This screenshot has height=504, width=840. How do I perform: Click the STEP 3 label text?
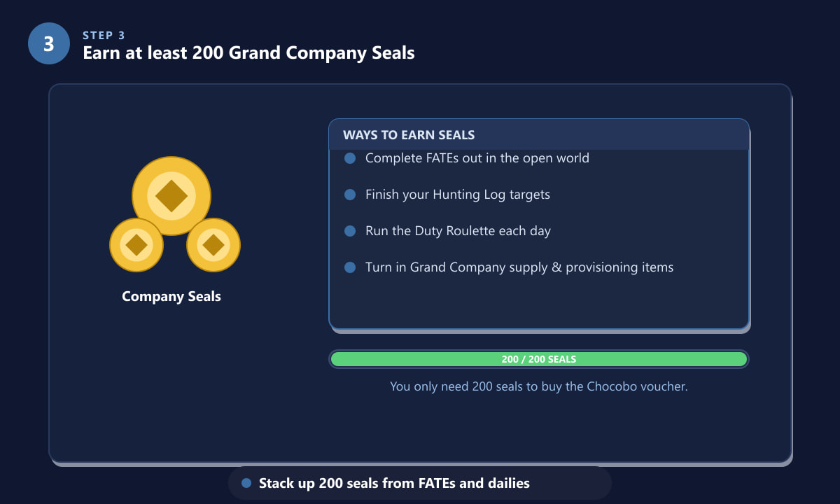[104, 35]
